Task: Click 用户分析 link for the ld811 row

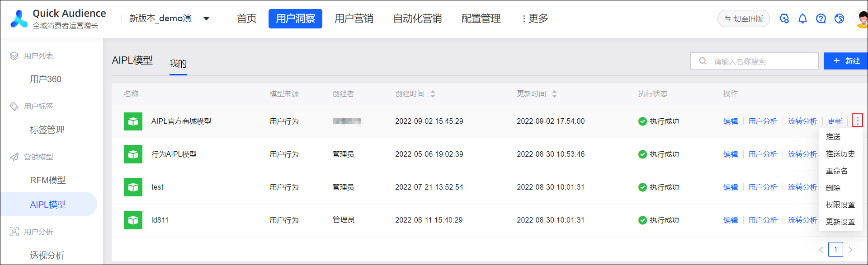Action: click(x=763, y=220)
